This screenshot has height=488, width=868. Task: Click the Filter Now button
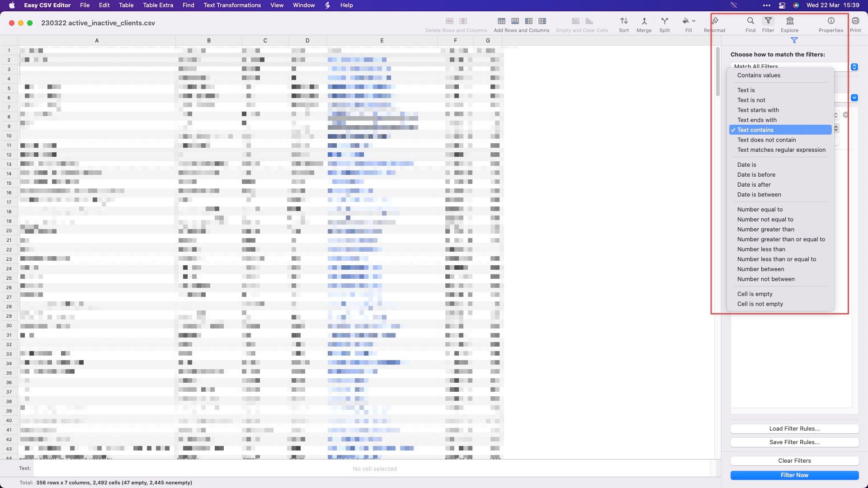click(794, 475)
